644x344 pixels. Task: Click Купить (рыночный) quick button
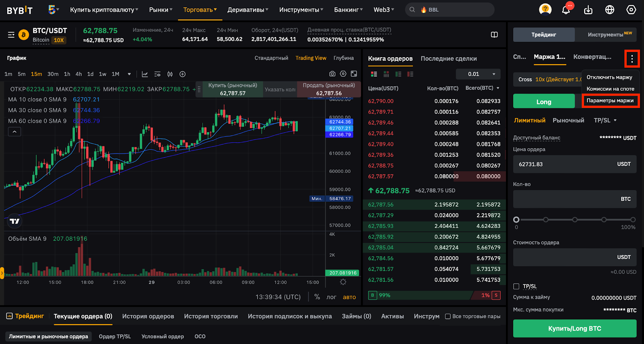coord(233,89)
